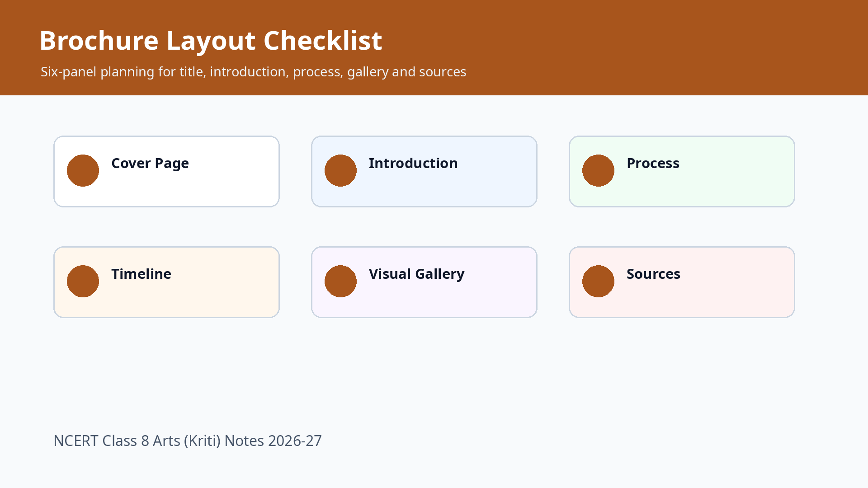Screen dimensions: 868x488
Task: Select the Sources label
Action: (653, 274)
